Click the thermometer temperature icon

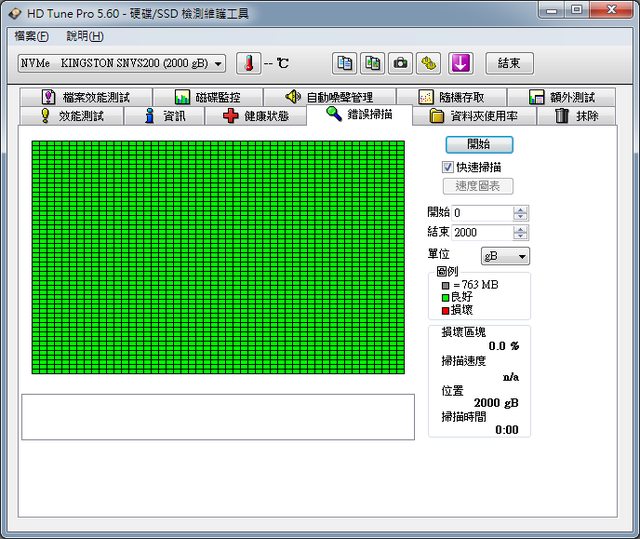pyautogui.click(x=247, y=63)
